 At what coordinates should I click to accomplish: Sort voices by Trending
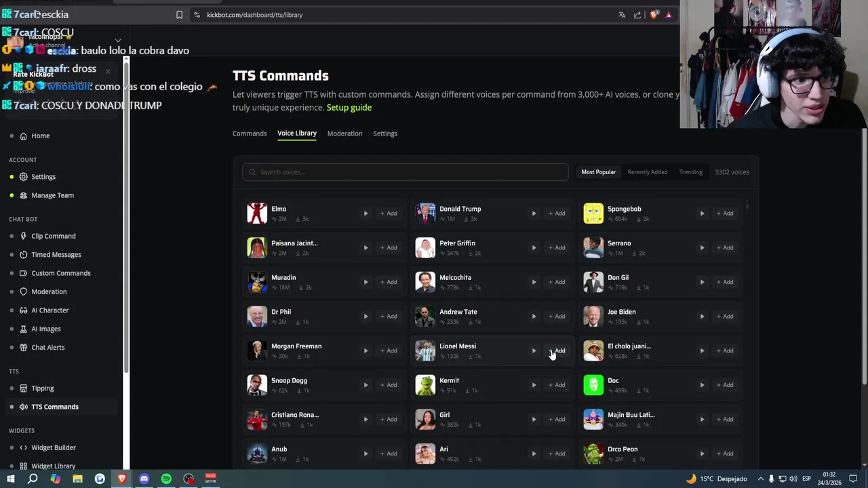click(x=691, y=172)
